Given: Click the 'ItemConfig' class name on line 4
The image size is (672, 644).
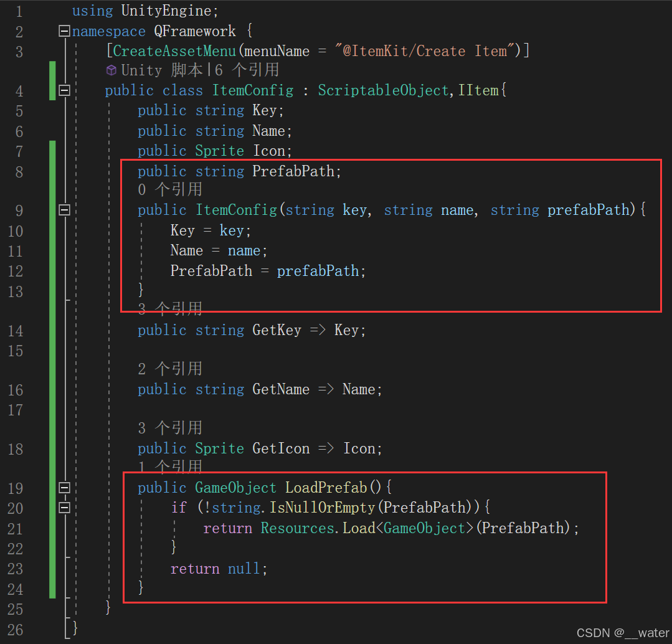Looking at the screenshot, I should 253,90.
